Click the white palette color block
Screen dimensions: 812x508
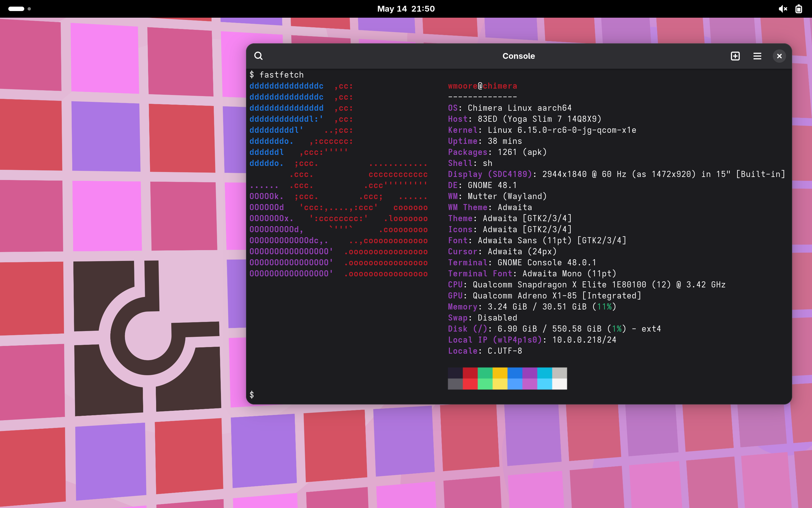coord(560,384)
